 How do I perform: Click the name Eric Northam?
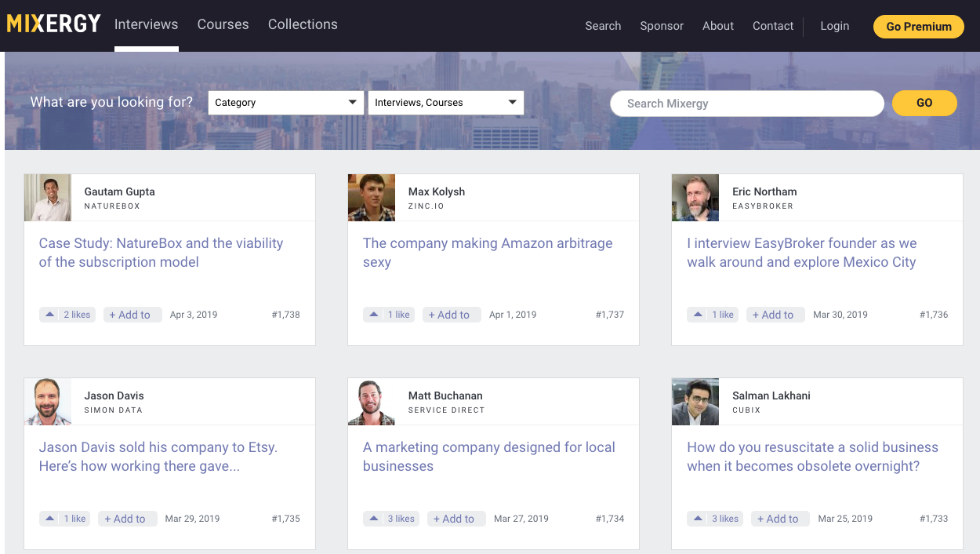764,191
